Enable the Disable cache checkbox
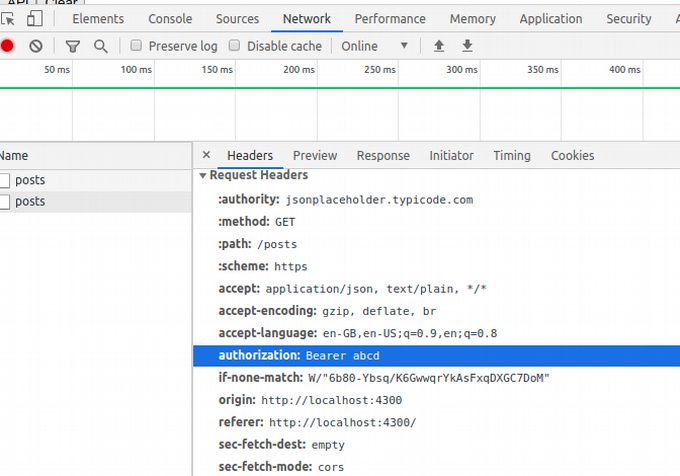 pyautogui.click(x=235, y=46)
